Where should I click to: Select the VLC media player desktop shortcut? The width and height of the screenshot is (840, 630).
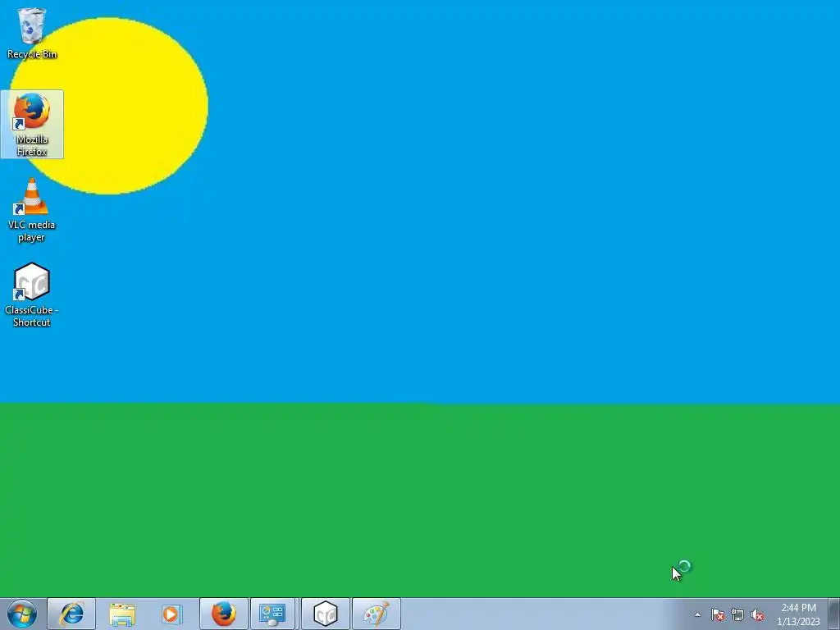[32, 209]
